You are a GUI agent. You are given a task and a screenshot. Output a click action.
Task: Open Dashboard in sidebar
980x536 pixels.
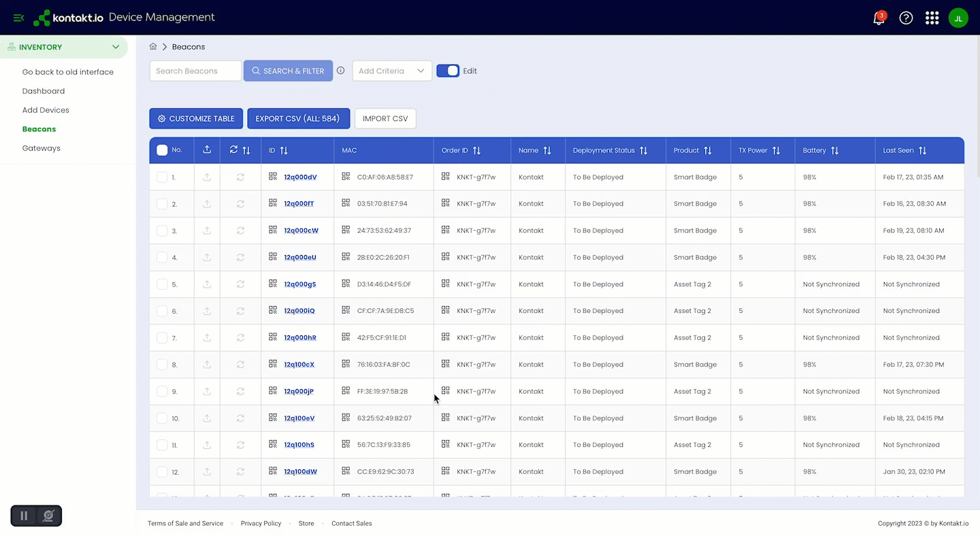[x=44, y=91]
